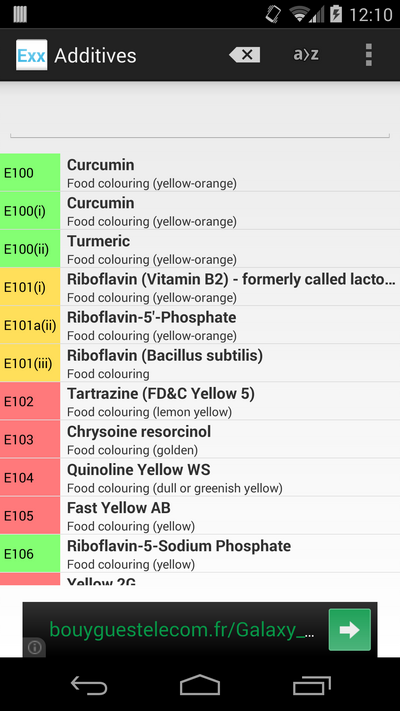This screenshot has width=400, height=711.
Task: Select the E100 green color tag
Action: (30, 172)
